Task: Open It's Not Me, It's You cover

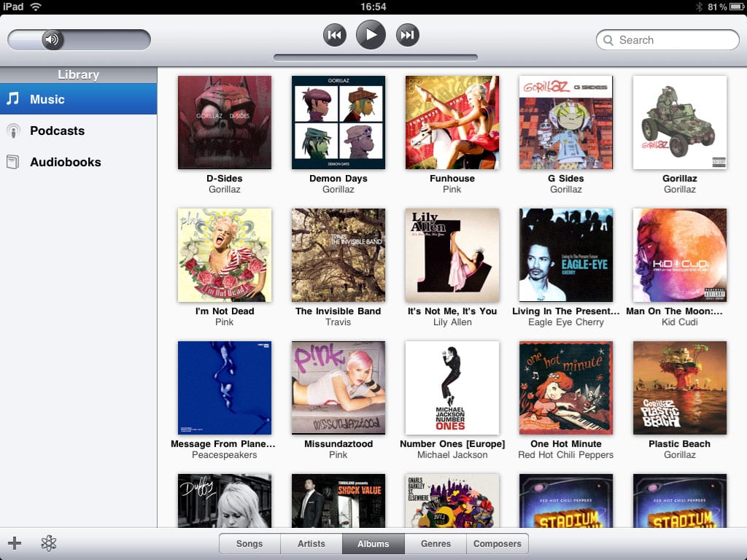Action: (x=452, y=255)
